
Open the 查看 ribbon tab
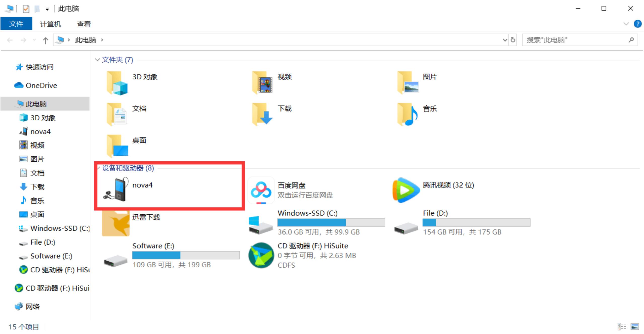(84, 24)
